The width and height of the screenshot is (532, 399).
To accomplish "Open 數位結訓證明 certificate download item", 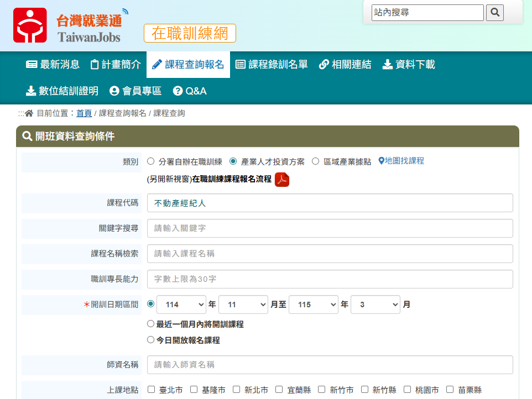I will click(x=62, y=91).
